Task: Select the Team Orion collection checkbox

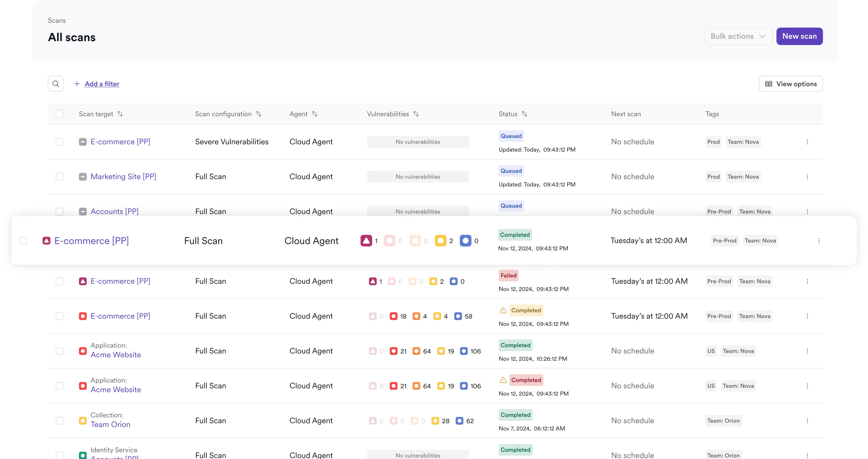Action: coord(60,421)
